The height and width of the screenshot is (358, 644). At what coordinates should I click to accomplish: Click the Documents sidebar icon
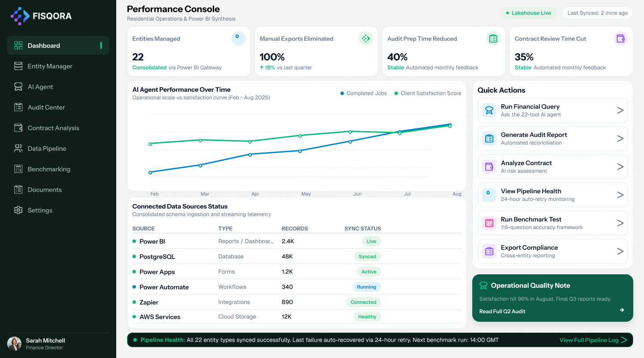[18, 190]
